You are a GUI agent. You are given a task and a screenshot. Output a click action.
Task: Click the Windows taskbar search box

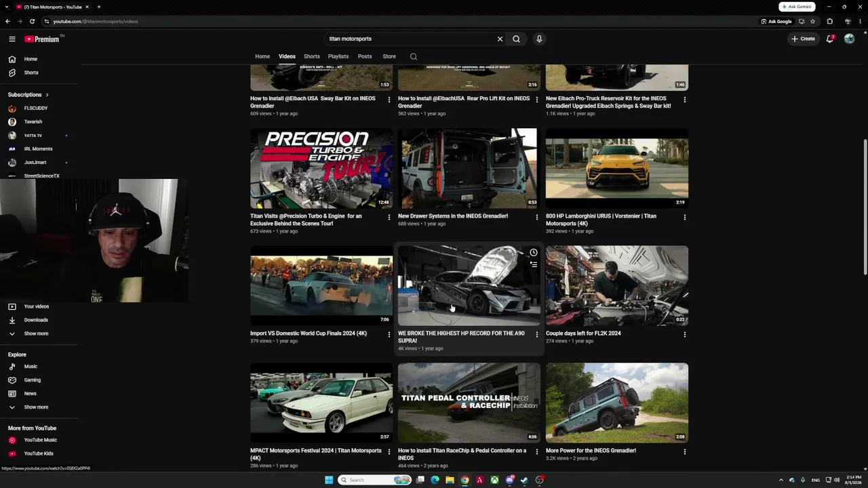pyautogui.click(x=374, y=480)
